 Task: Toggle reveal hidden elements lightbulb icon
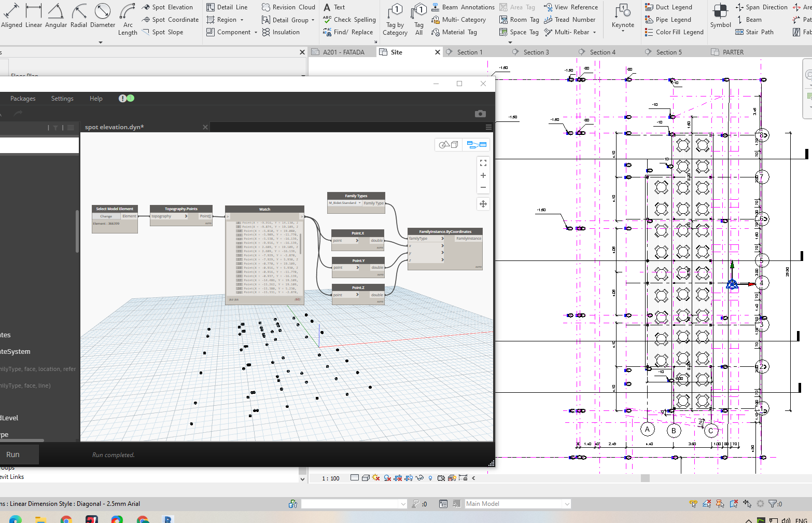430,478
